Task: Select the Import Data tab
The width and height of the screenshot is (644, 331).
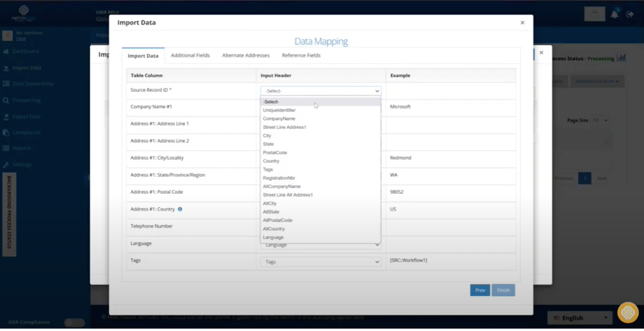Action: tap(143, 56)
